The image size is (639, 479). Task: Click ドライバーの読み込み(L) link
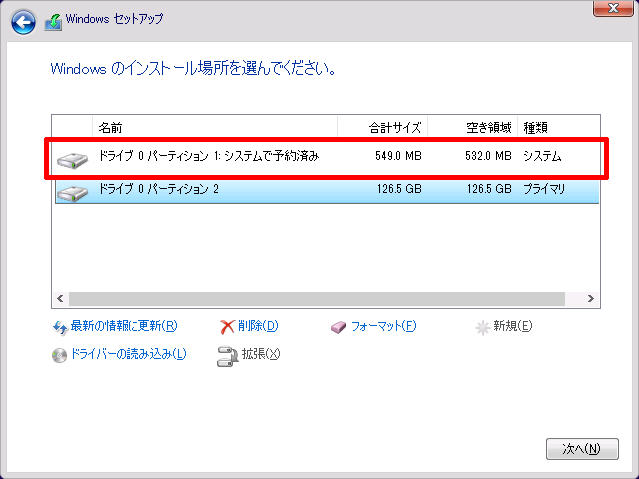point(128,353)
